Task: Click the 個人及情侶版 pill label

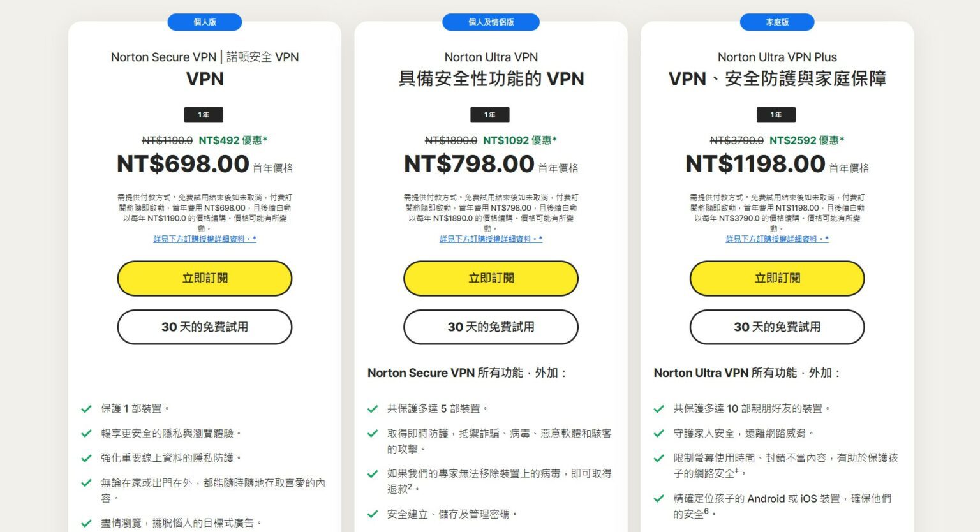Action: pyautogui.click(x=490, y=22)
